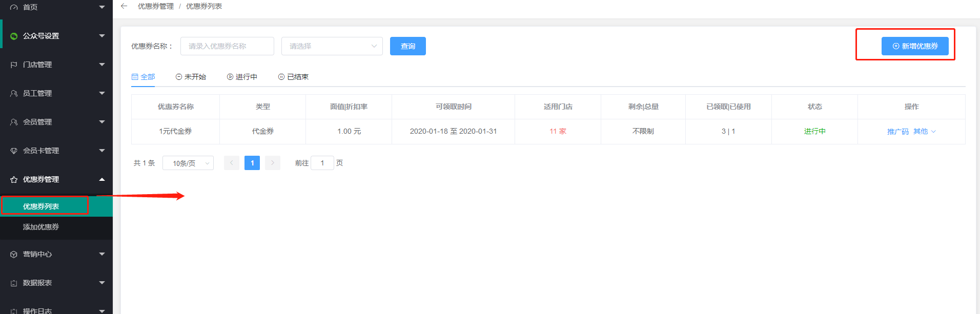The width and height of the screenshot is (980, 314).
Task: Switch to the 已结束 tab
Action: click(293, 77)
